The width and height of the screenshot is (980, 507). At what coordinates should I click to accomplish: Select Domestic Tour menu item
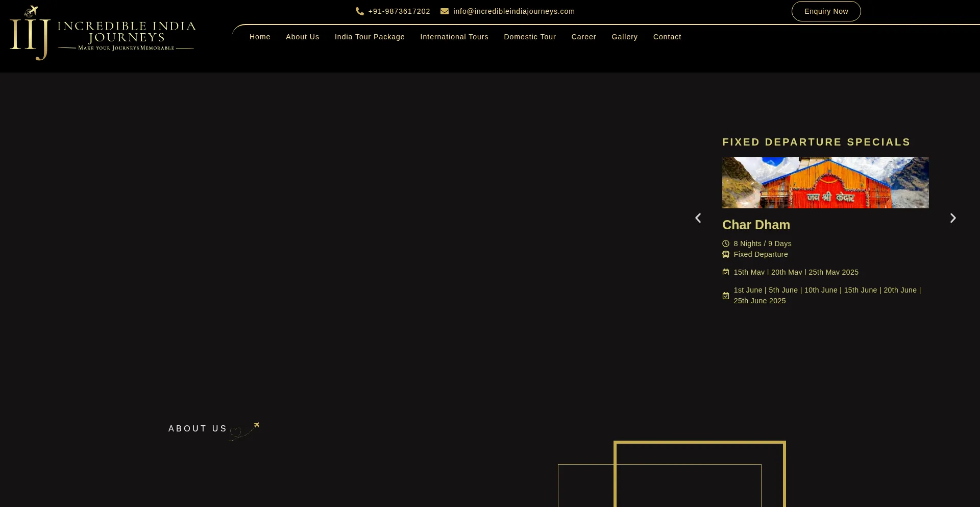[x=530, y=37]
